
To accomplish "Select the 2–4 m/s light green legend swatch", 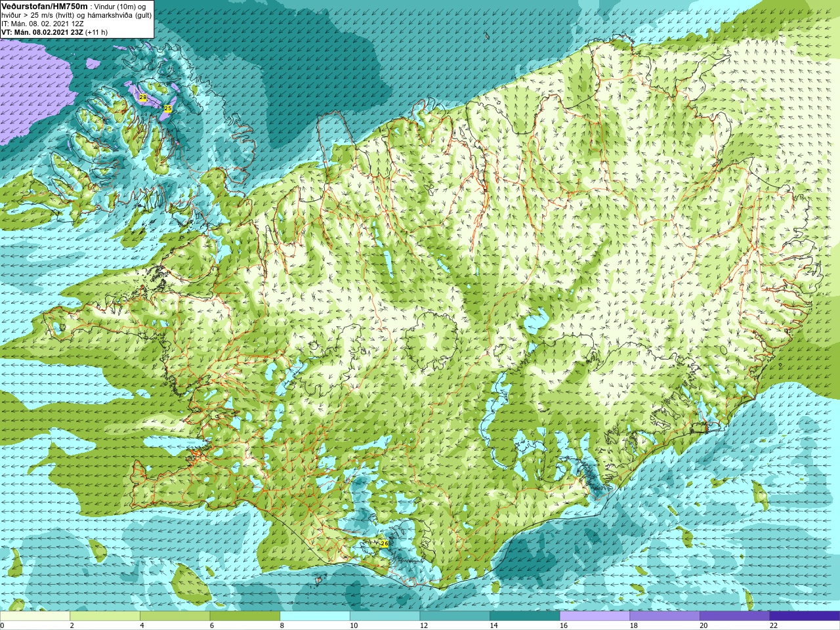I will point(105,616).
